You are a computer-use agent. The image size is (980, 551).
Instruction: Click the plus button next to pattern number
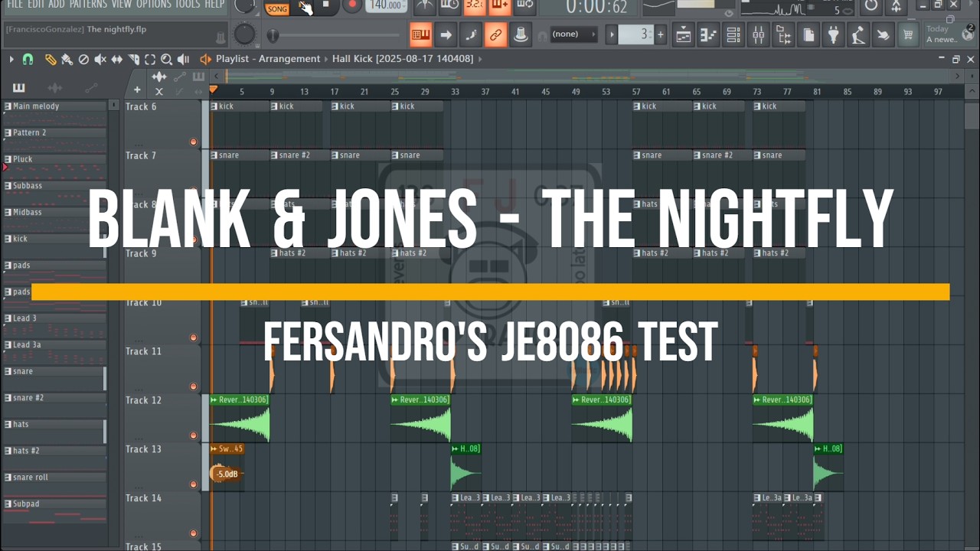[661, 34]
